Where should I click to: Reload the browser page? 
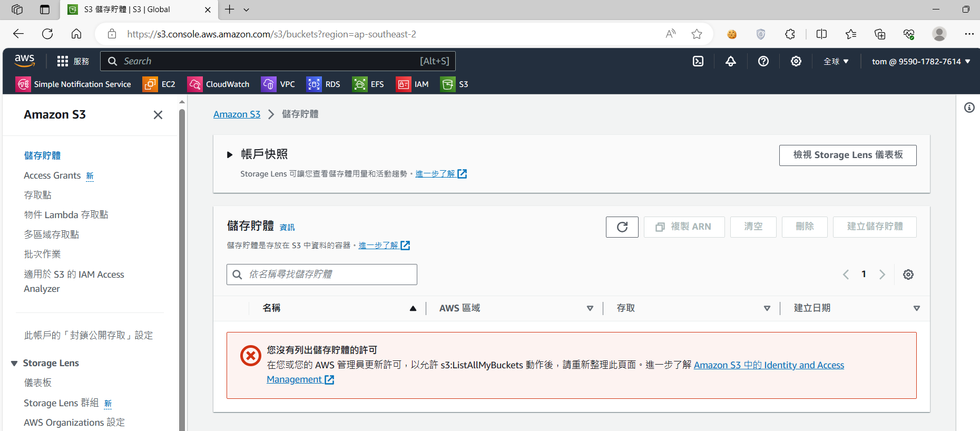(47, 34)
